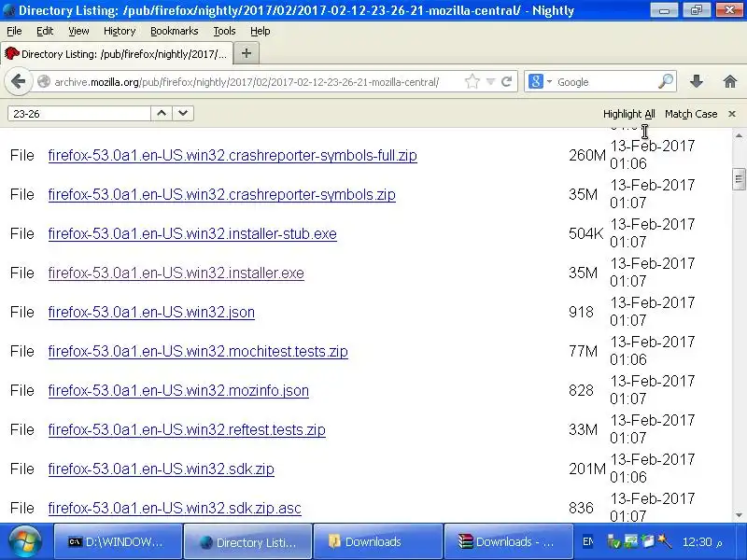Open the Edit menu

pyautogui.click(x=45, y=31)
